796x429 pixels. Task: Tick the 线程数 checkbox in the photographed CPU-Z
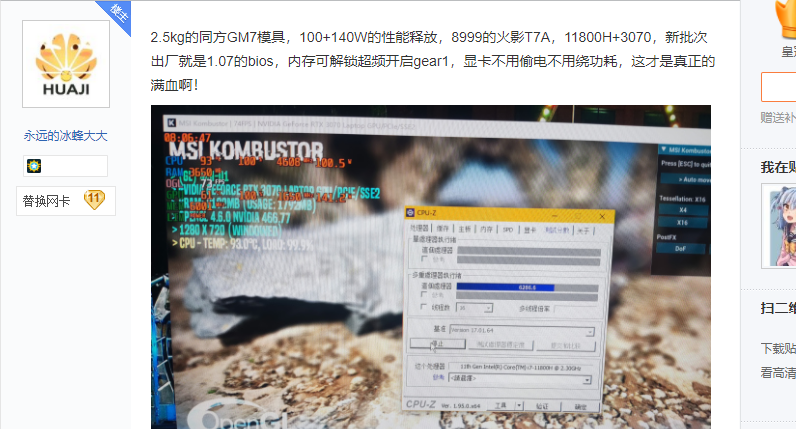[424, 307]
